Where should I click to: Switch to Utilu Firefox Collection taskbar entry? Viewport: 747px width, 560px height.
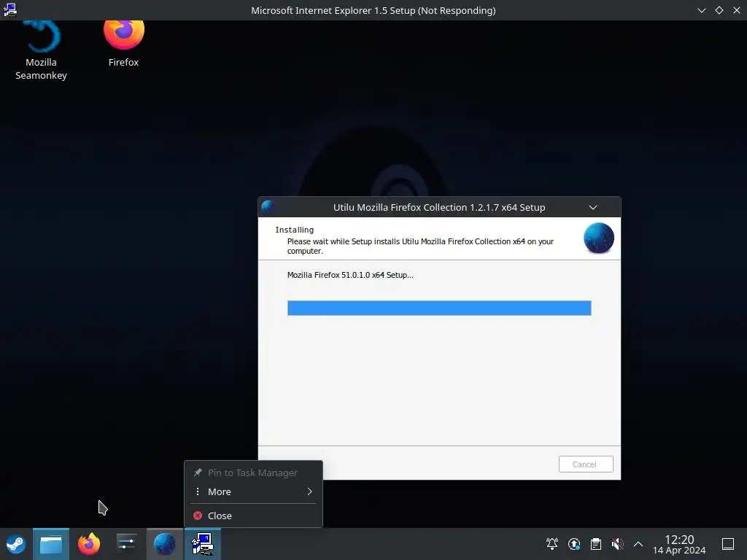[165, 544]
